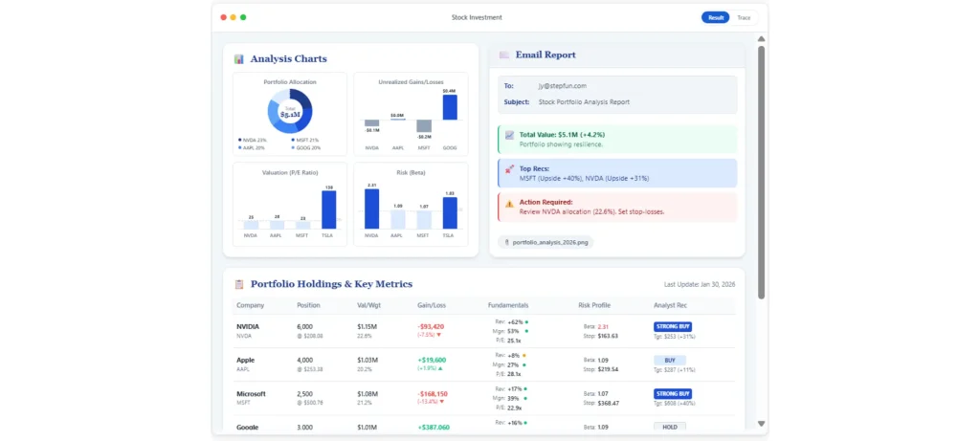Click Google's HOLD recommendation badge
Image resolution: width=980 pixels, height=441 pixels.
click(x=669, y=426)
